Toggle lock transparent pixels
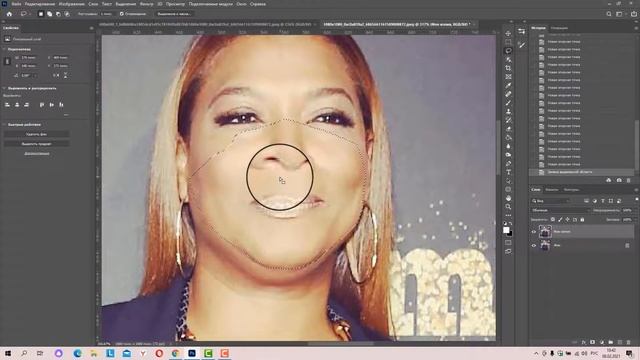Image resolution: width=640 pixels, height=360 pixels. pos(553,220)
